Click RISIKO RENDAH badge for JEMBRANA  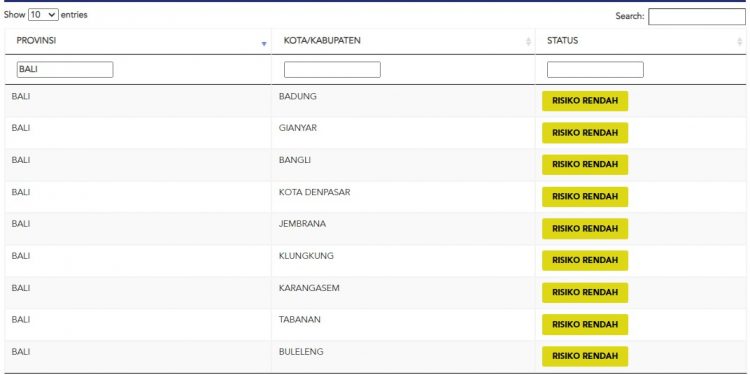585,229
